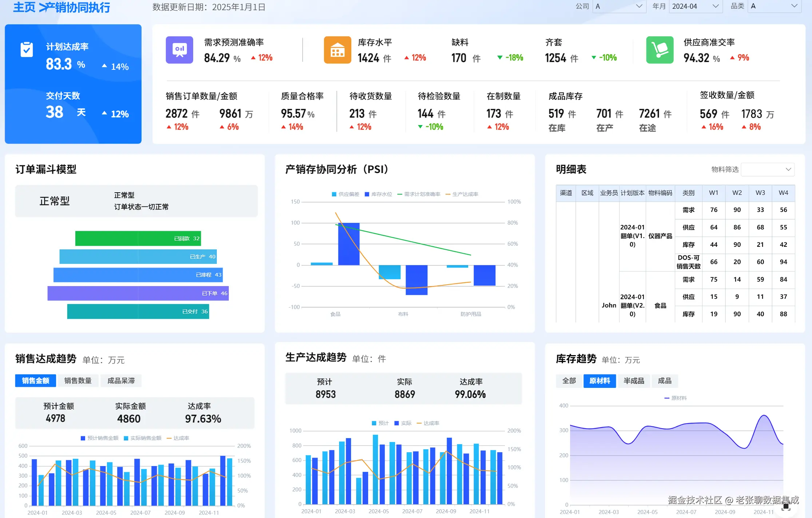This screenshot has width=812, height=518.
Task: Click the green supplier delivery trolley icon
Action: pos(660,50)
